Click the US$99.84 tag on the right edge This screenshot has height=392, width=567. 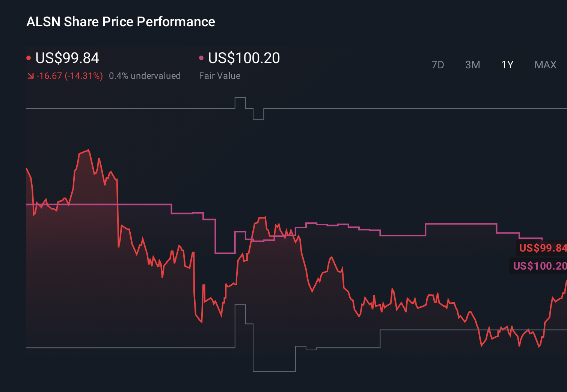point(542,248)
